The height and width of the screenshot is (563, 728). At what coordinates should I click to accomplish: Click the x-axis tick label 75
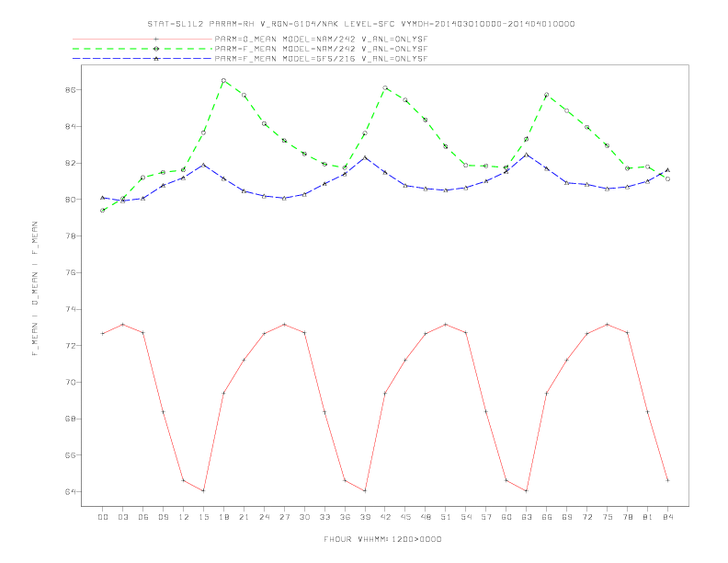tap(608, 517)
